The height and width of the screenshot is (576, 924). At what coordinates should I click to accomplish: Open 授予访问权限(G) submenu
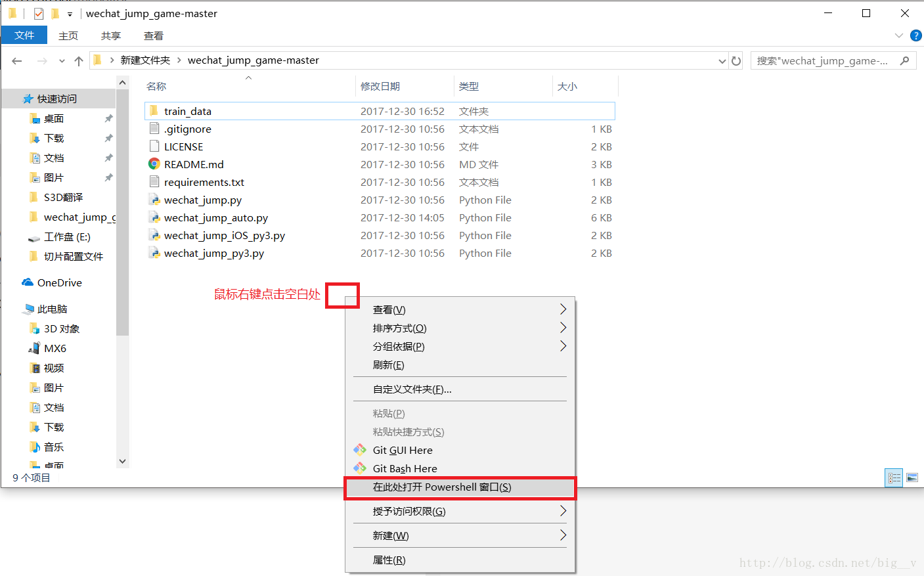coord(460,511)
